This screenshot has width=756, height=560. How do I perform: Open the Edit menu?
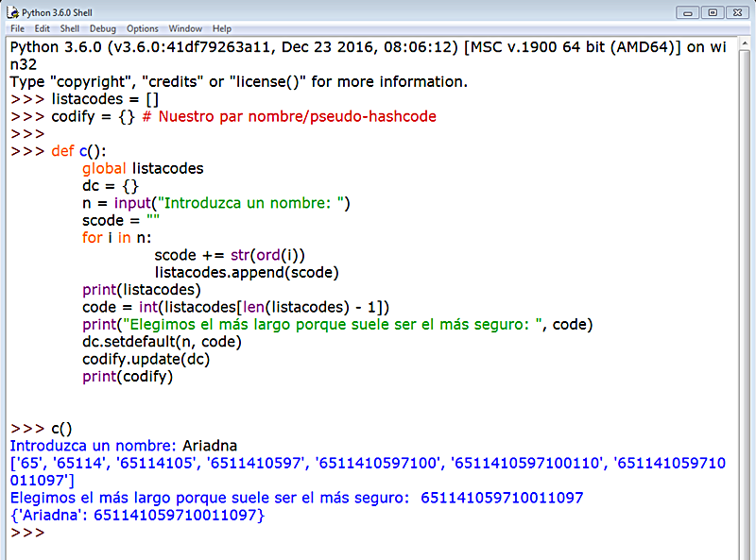(x=42, y=28)
